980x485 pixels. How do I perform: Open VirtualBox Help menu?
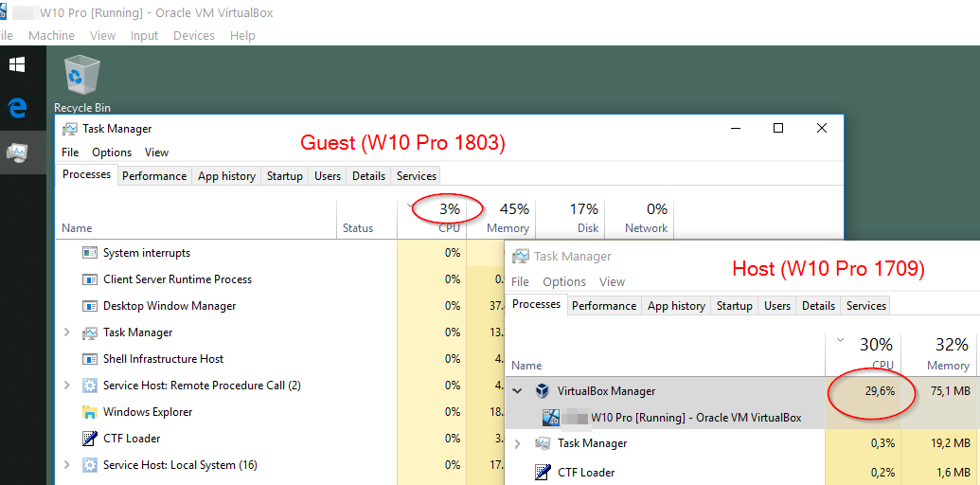pos(242,36)
